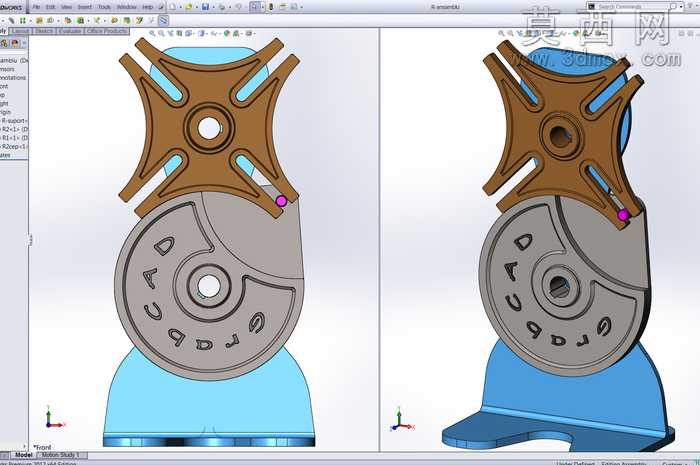
Task: Select the Annotations tree item
Action: 13,78
